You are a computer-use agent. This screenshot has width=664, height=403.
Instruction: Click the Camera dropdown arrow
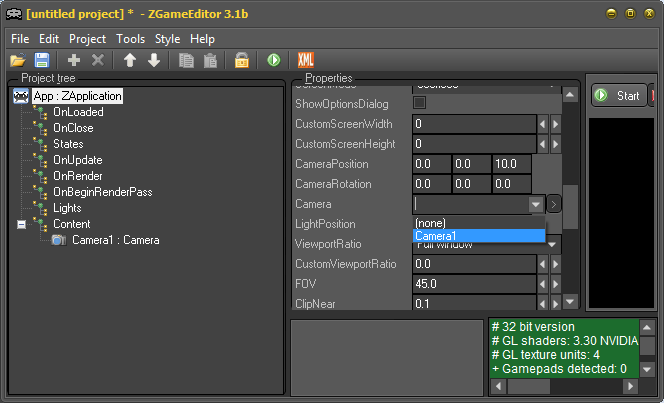pyautogui.click(x=536, y=204)
